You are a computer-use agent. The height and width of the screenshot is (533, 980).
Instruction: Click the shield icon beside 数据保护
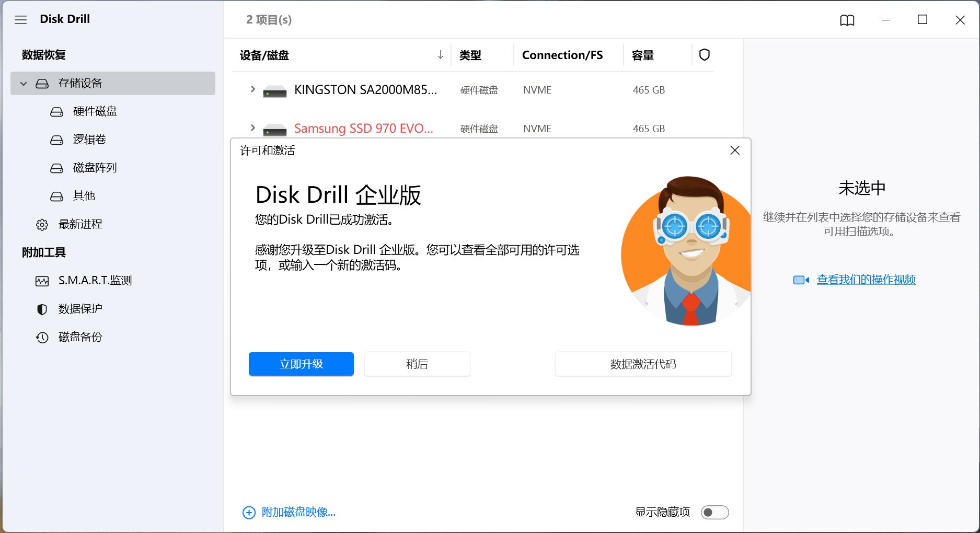(x=42, y=309)
